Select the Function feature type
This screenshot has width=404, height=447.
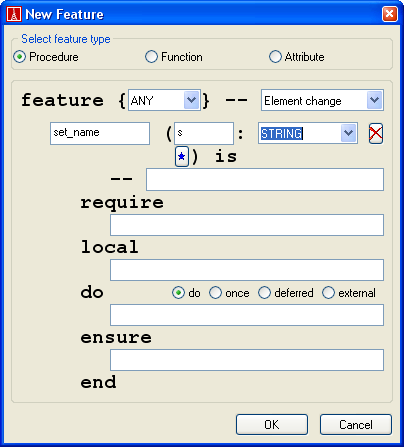[x=151, y=57]
